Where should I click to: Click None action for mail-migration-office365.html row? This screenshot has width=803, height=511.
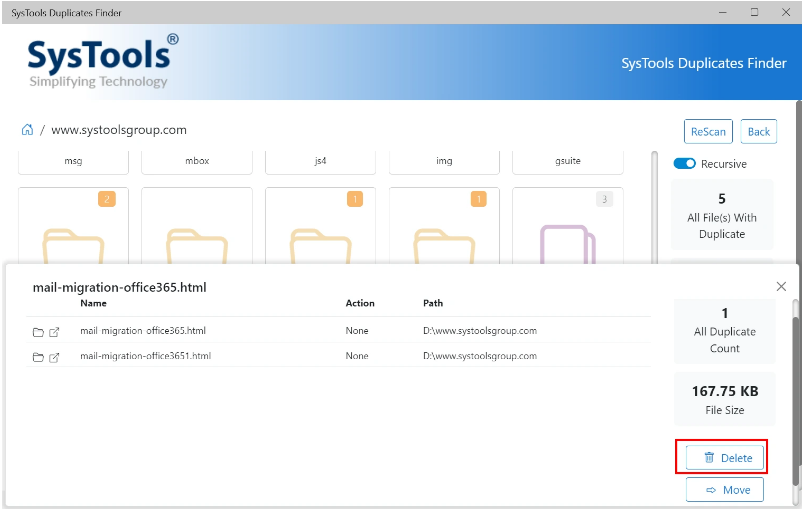click(357, 331)
